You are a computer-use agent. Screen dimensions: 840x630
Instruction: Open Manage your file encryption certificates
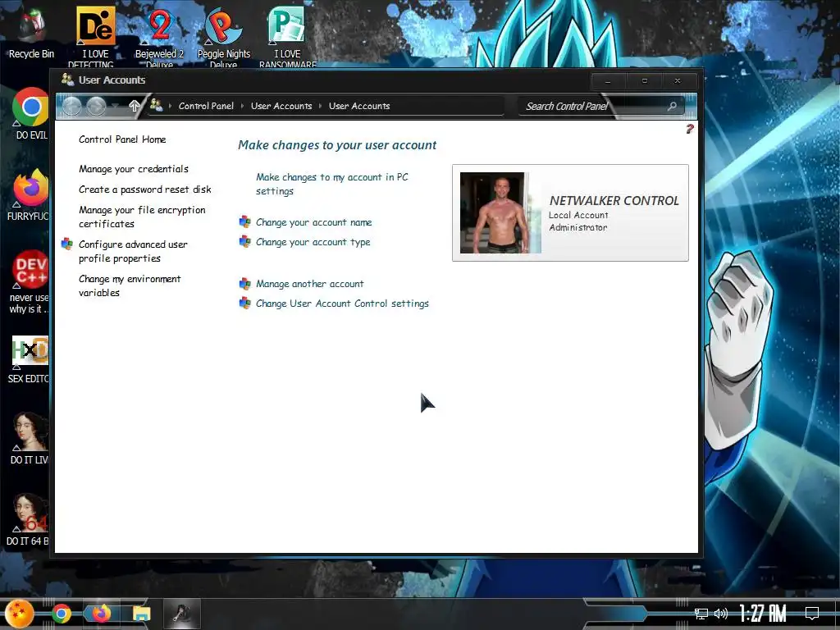click(142, 217)
